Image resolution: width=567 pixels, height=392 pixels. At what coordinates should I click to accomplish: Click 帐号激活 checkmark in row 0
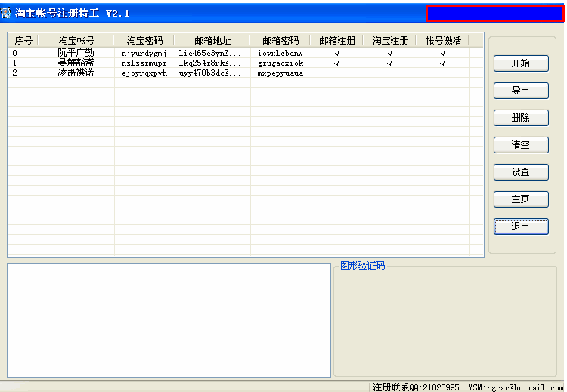coord(442,53)
